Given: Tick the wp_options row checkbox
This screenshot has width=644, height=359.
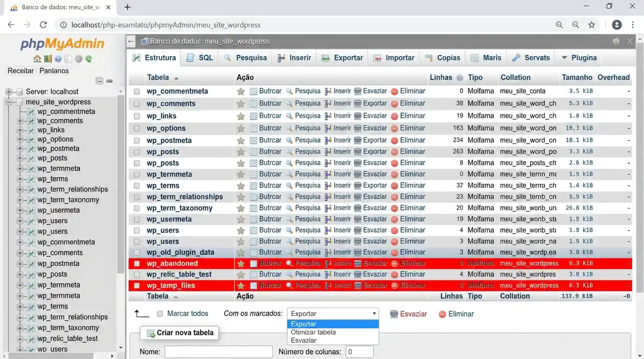Looking at the screenshot, I should (x=137, y=129).
